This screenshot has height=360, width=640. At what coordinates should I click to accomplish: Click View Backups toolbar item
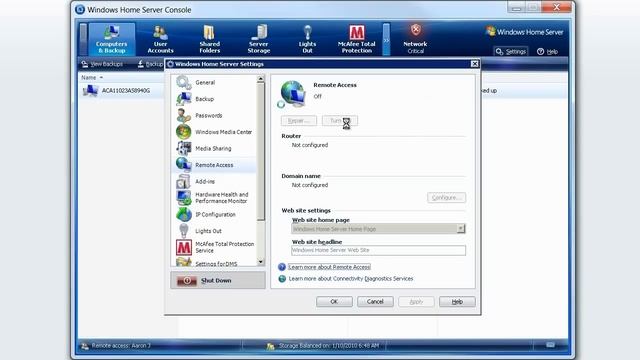[x=102, y=64]
